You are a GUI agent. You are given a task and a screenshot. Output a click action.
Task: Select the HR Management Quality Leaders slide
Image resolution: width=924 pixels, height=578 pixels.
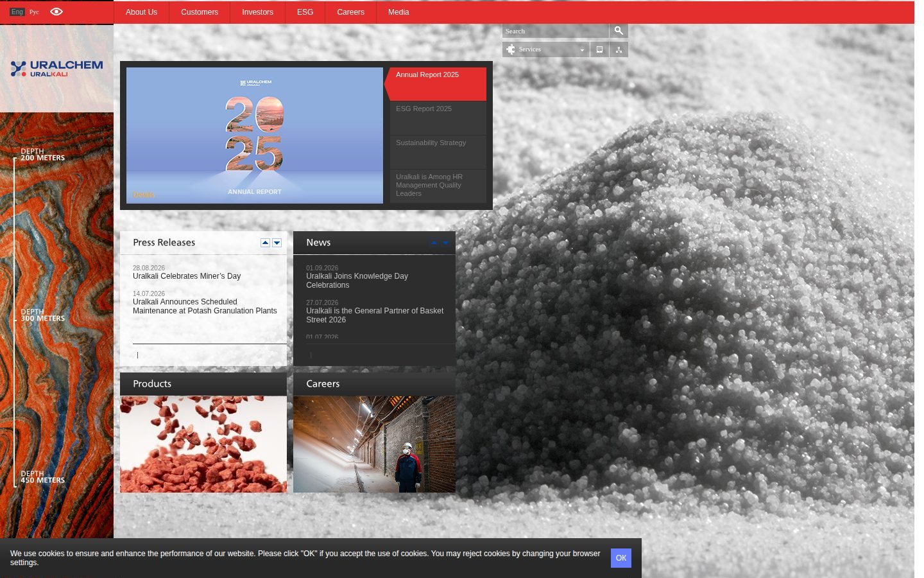(438, 186)
